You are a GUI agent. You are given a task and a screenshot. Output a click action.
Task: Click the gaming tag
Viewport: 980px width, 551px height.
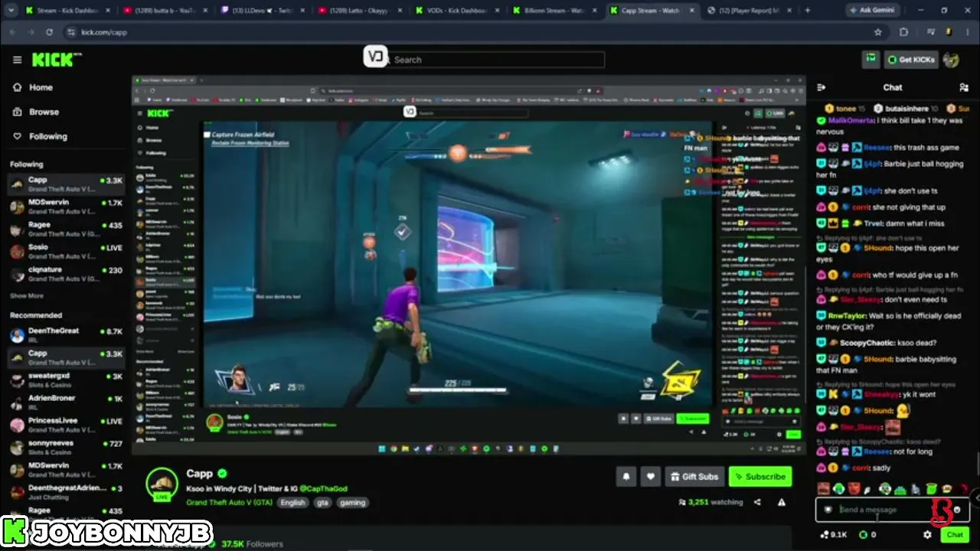(x=352, y=503)
